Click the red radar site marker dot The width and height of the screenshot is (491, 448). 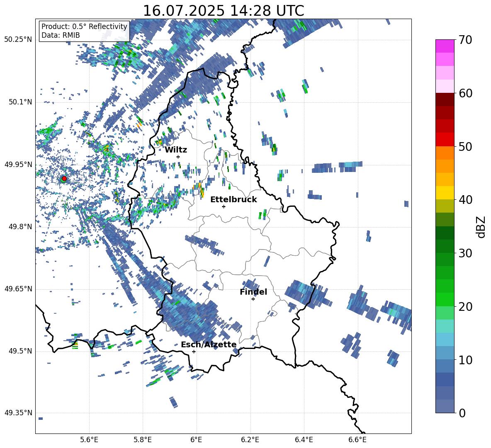click(64, 178)
